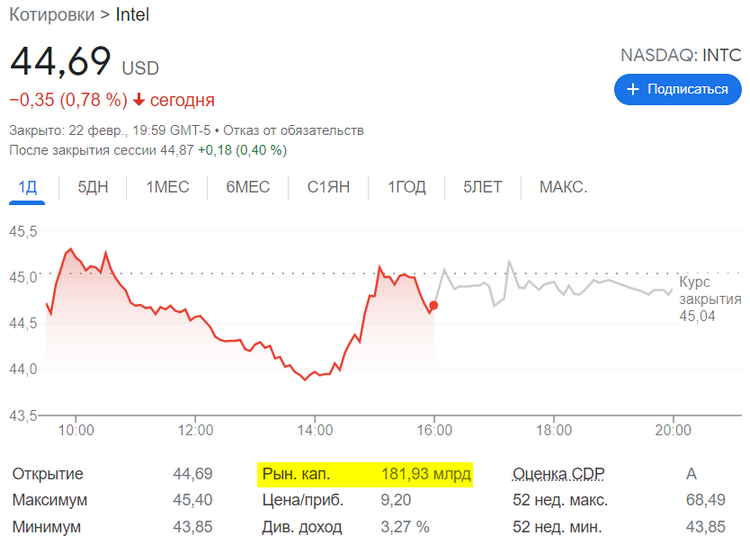Click the Максимум value 45,40
750x545 pixels.
pos(193,500)
